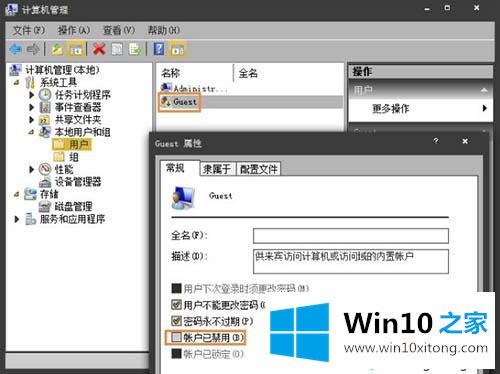The width and height of the screenshot is (500, 374).
Task: Open properties sheet icon in toolbar
Action: [117, 49]
